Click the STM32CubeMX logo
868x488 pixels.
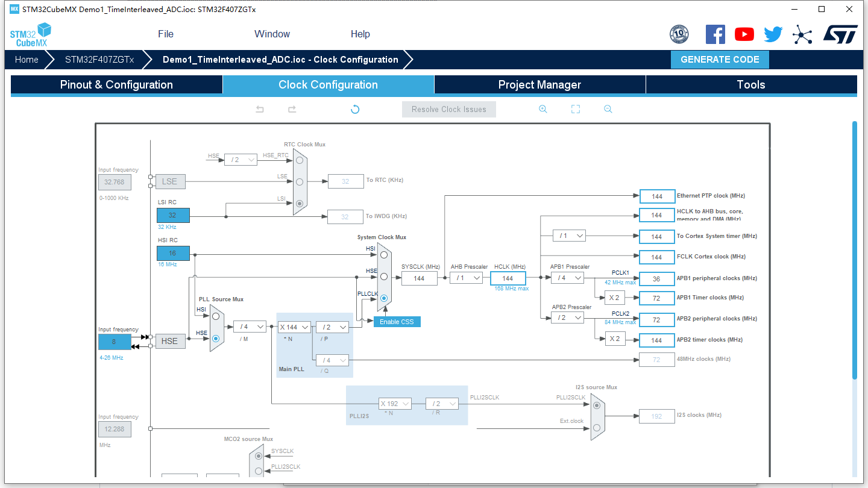coord(30,34)
